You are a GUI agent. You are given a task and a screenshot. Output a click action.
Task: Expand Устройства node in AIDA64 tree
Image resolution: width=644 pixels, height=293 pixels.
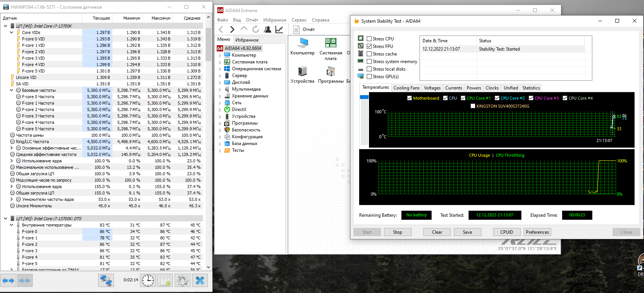point(220,116)
